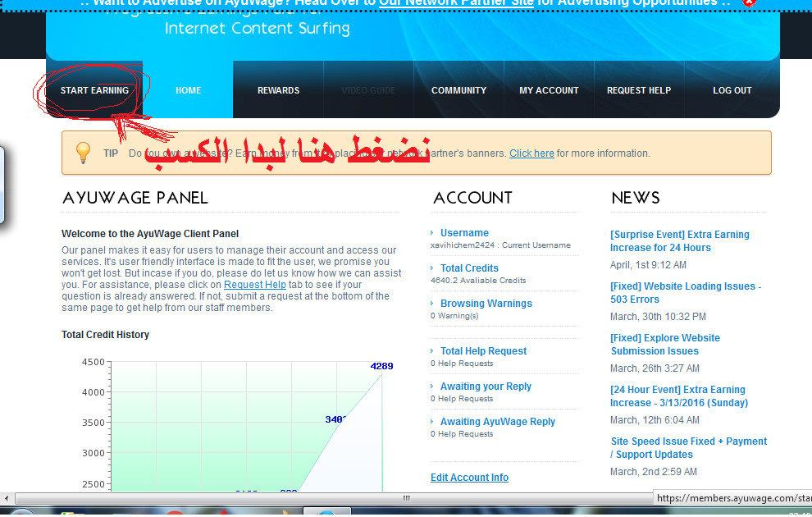Screen dimensions: 812x517
Task: Click the AYUWAGE PANEL section title
Action: pyautogui.click(x=135, y=198)
